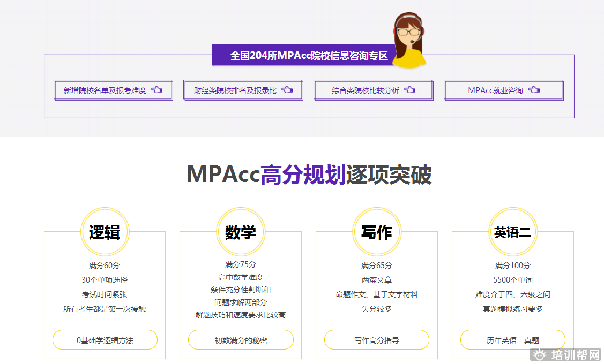Click the 0基础学逻辑方法 button
The width and height of the screenshot is (604, 364).
coord(105,340)
